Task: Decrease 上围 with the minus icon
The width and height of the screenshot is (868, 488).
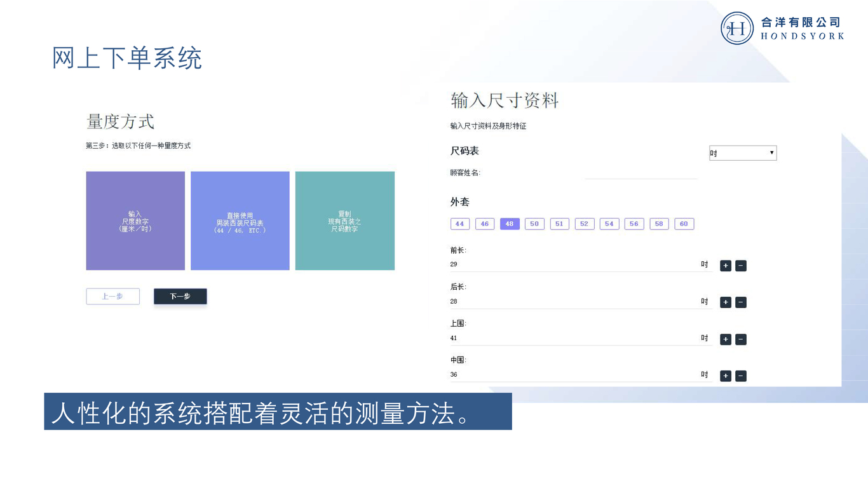Action: (741, 339)
